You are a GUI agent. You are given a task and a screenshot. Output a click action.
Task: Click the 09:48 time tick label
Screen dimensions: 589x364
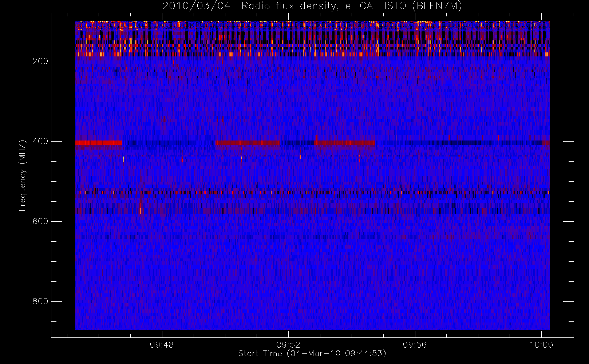pos(162,345)
